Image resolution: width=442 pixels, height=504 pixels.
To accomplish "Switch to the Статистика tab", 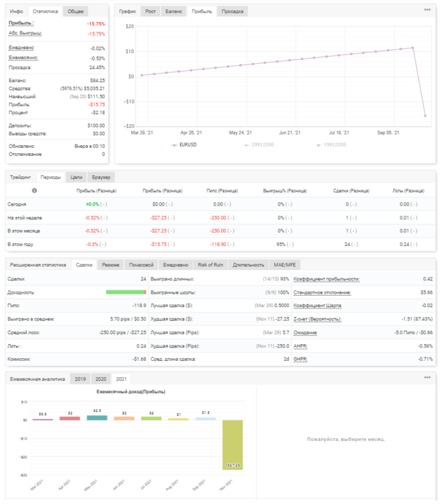I will tap(45, 11).
